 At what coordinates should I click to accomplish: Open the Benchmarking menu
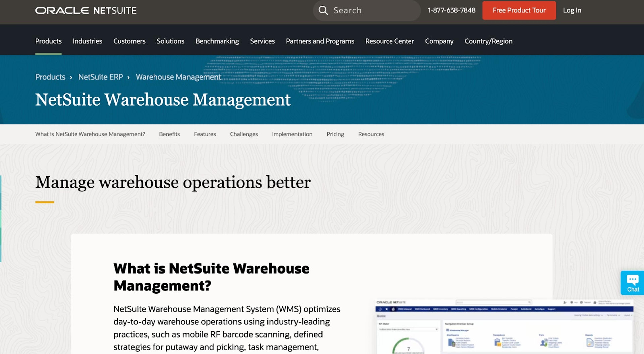(217, 41)
